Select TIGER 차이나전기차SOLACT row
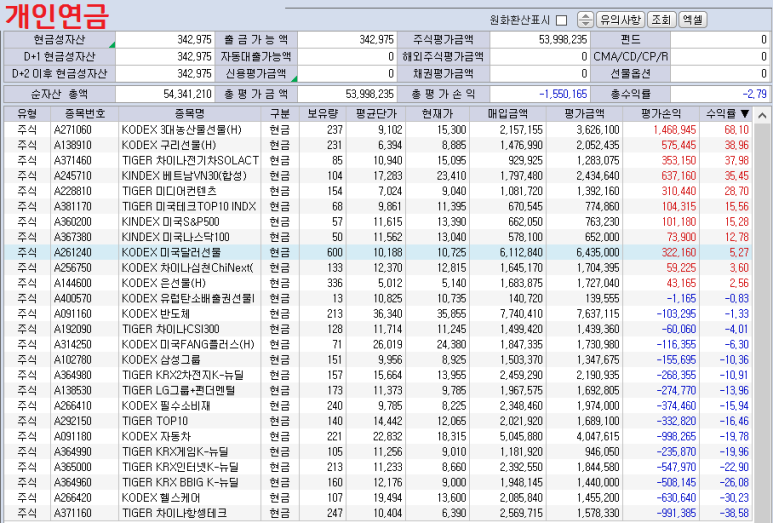This screenshot has height=523, width=773. 378,160
